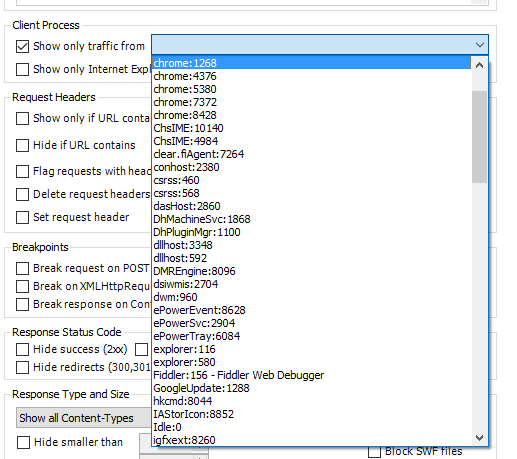Toggle Set request header checkbox
This screenshot has height=459, width=517.
tap(22, 217)
